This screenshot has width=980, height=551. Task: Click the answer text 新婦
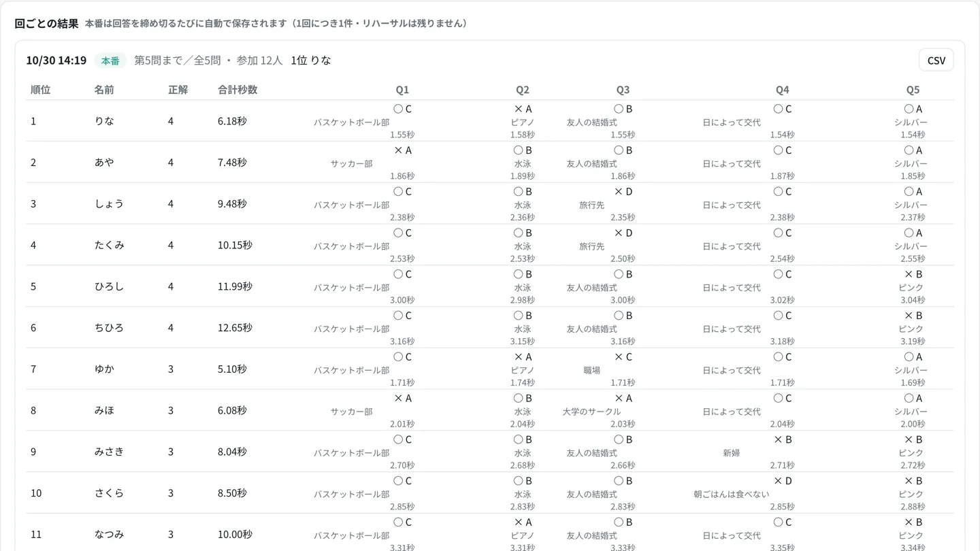(x=732, y=453)
